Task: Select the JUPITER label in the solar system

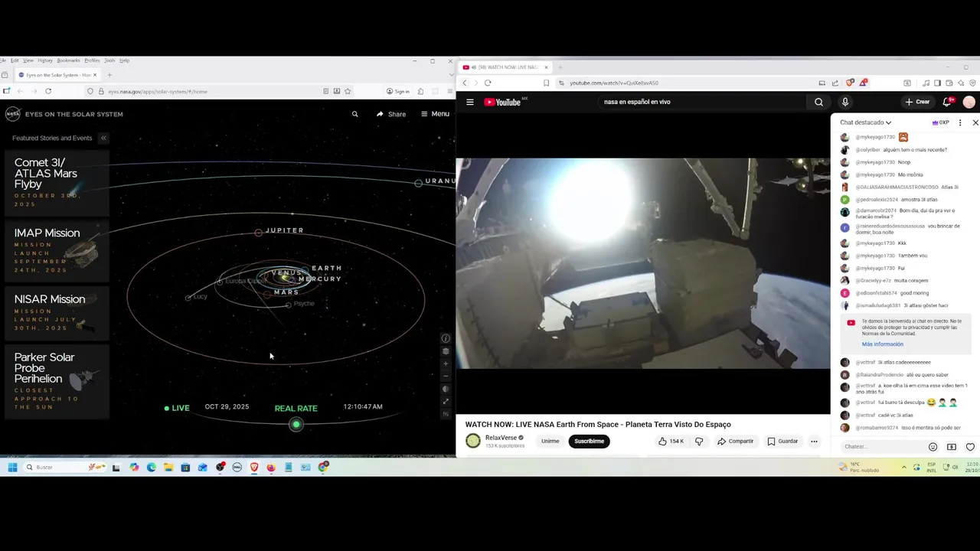Action: [x=284, y=230]
